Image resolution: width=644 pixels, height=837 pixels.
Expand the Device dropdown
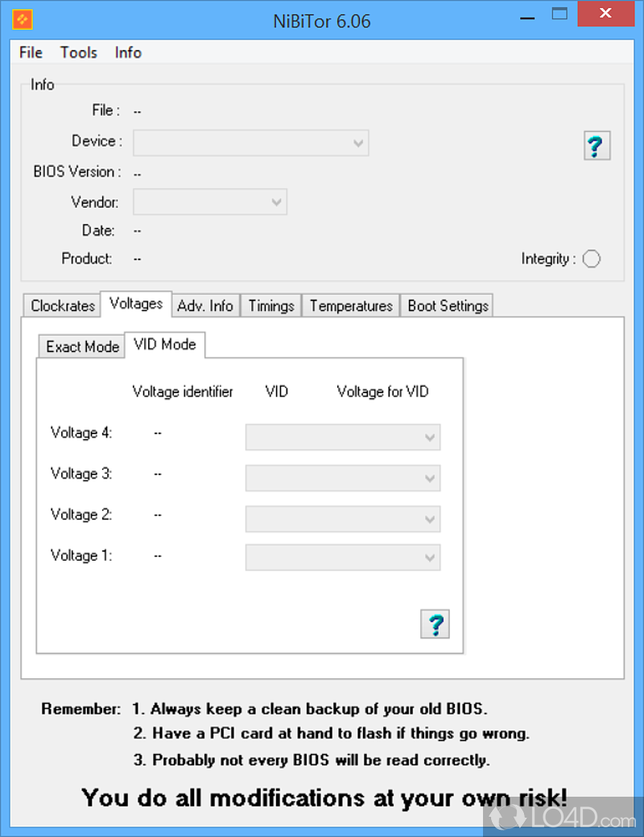coord(251,143)
